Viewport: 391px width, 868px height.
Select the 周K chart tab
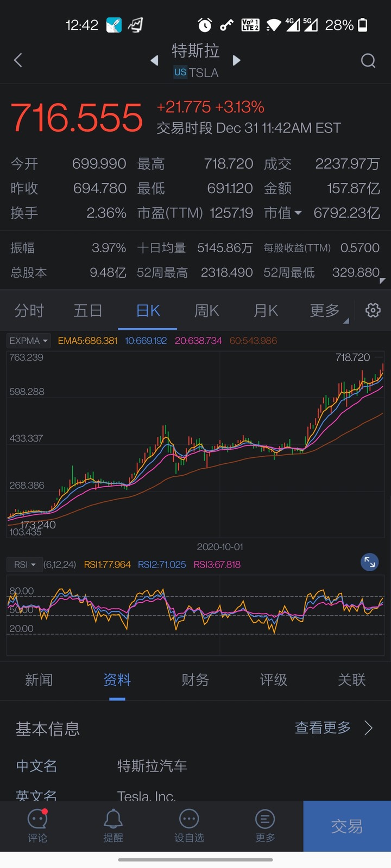point(206,311)
